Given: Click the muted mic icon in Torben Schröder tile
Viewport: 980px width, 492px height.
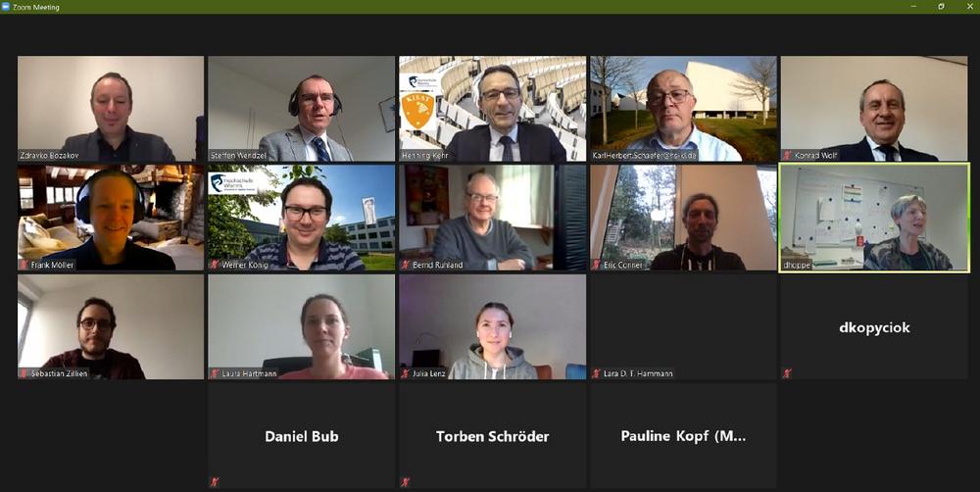Looking at the screenshot, I should pyautogui.click(x=406, y=482).
